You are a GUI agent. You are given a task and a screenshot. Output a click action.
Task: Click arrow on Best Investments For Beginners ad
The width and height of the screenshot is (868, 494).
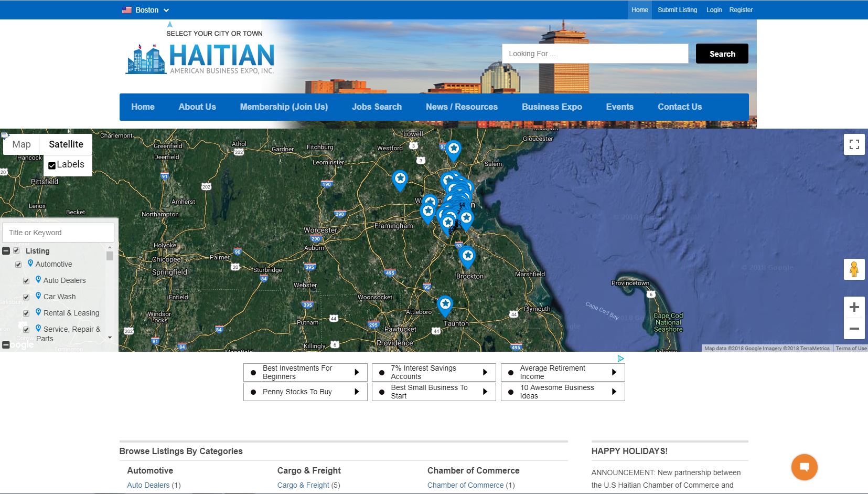click(x=357, y=372)
